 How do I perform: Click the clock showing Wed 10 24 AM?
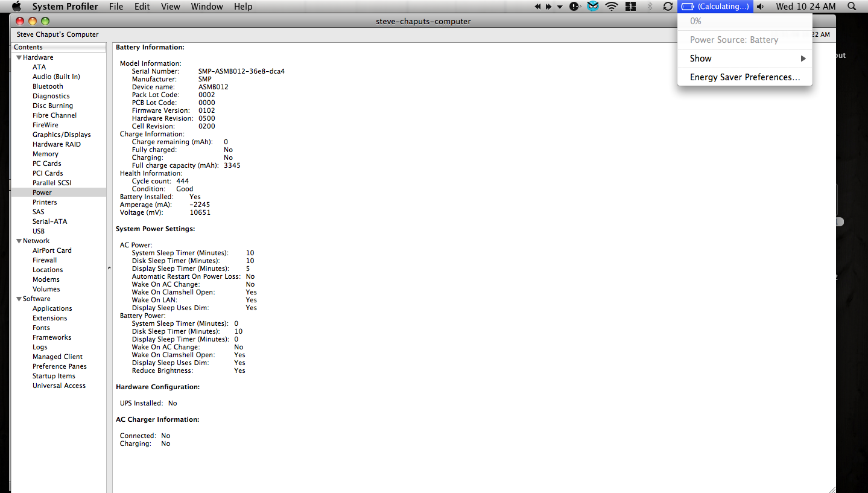tap(806, 7)
